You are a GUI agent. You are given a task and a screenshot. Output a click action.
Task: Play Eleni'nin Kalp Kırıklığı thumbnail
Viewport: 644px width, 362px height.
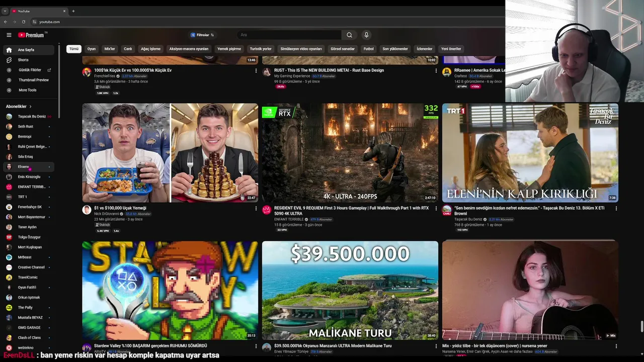530,153
